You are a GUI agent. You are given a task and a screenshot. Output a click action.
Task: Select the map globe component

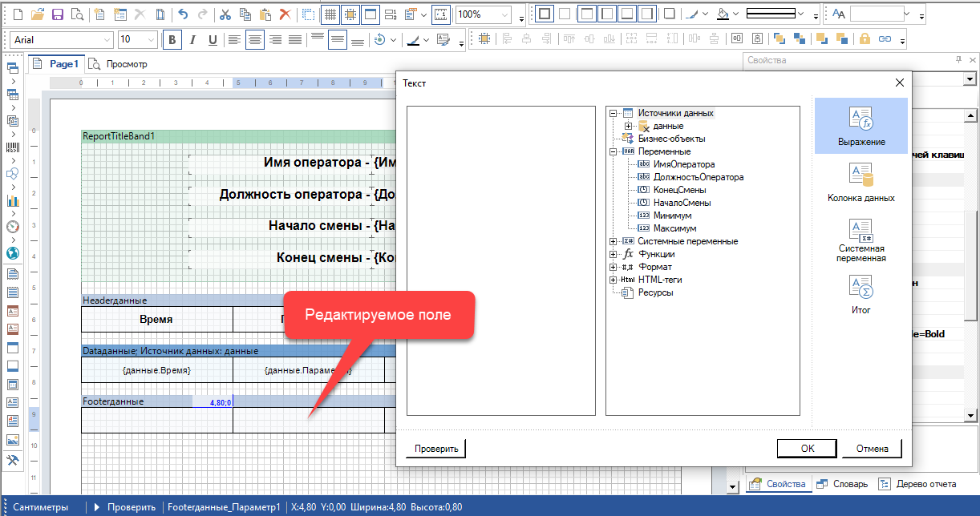(x=13, y=253)
